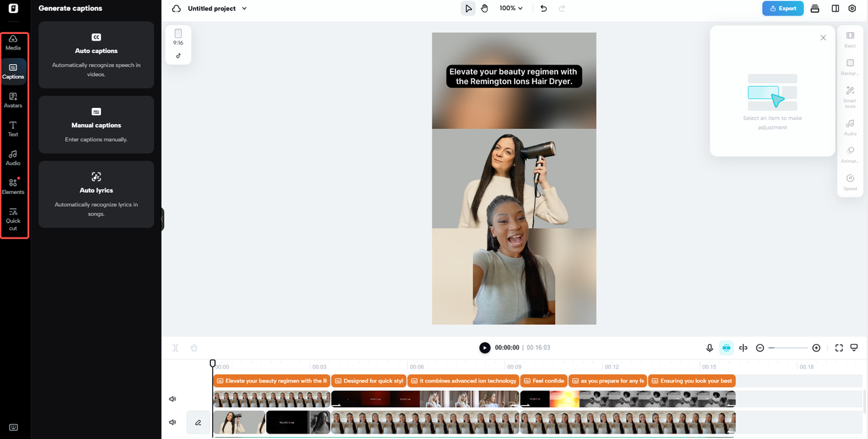Click 00:09 mark on timeline ruler
Viewport: 868px width, 439px height.
click(513, 366)
